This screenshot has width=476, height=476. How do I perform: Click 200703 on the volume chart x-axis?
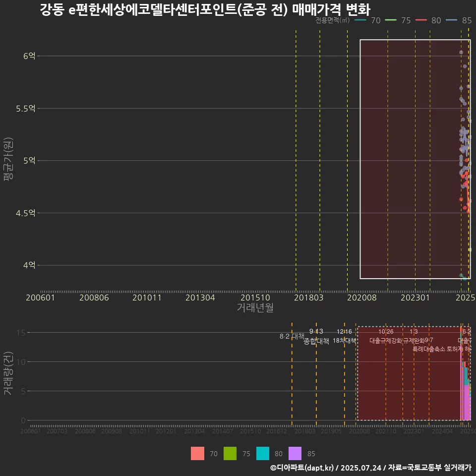coord(57,431)
